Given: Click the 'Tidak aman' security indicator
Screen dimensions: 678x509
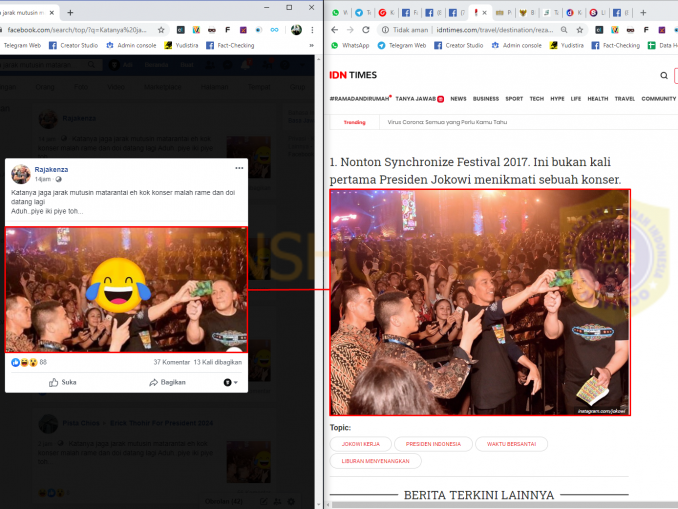Looking at the screenshot, I should click(405, 30).
